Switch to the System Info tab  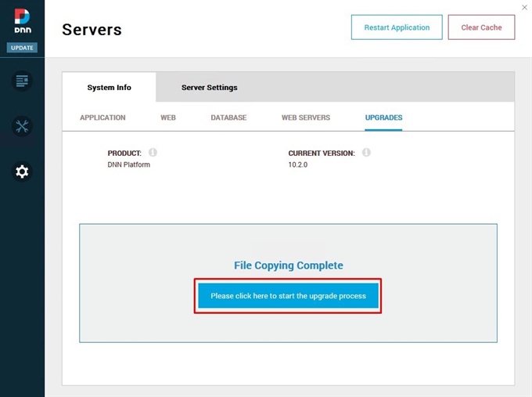pyautogui.click(x=109, y=88)
